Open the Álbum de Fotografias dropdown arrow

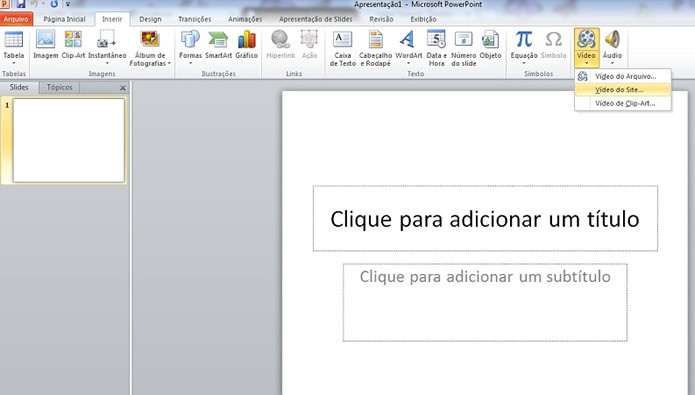click(x=169, y=63)
